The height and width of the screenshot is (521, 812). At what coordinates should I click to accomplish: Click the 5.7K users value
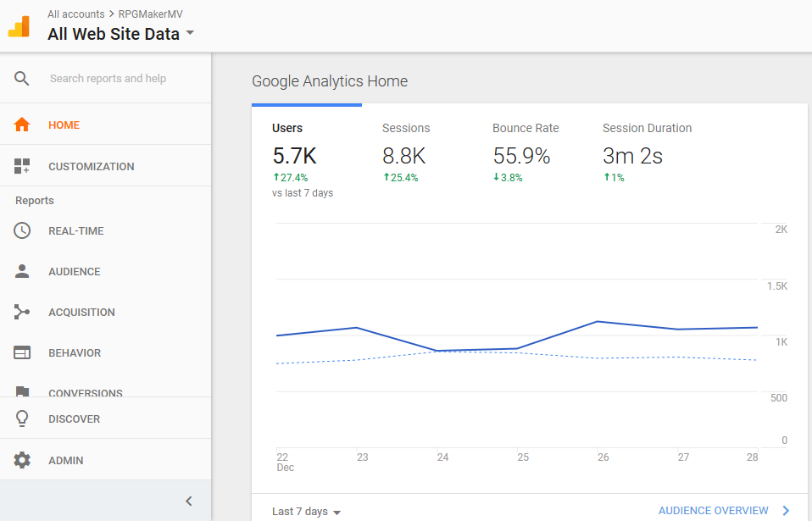[x=295, y=156]
